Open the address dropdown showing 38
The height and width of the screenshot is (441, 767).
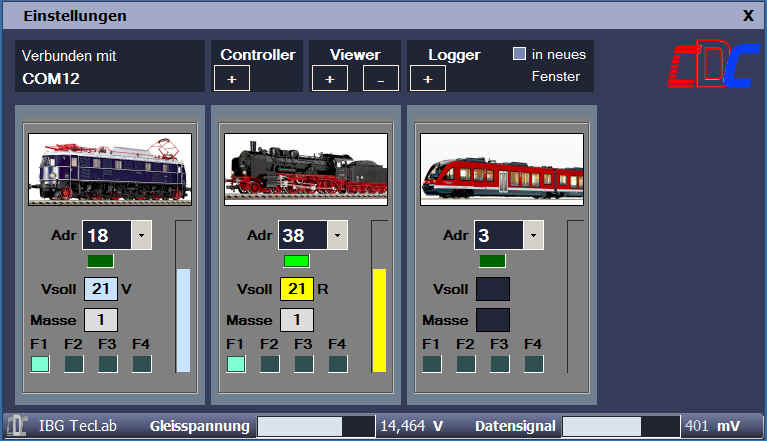(x=338, y=235)
